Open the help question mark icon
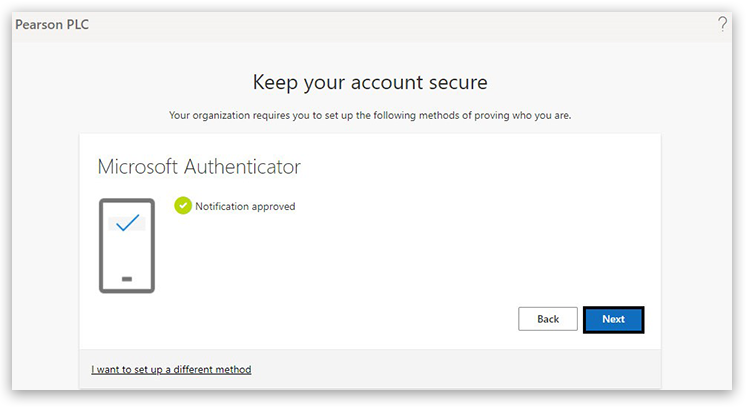The image size is (750, 408). tap(722, 25)
